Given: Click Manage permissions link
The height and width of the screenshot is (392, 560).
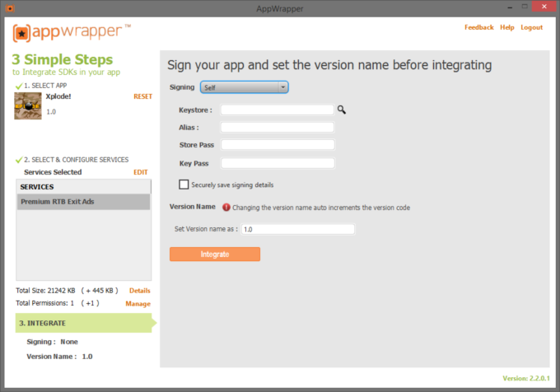Looking at the screenshot, I should 138,303.
